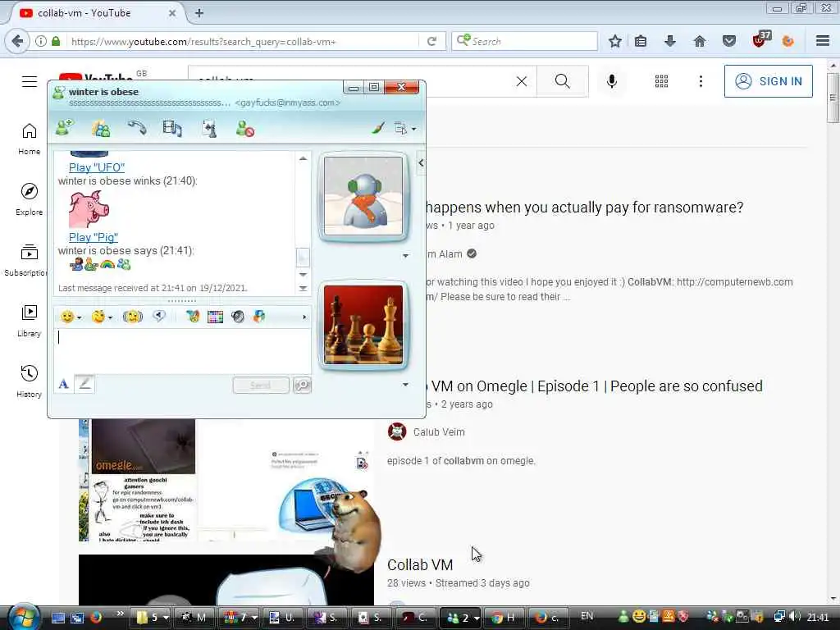
Task: Open the smiley emoticon picker
Action: point(71,317)
